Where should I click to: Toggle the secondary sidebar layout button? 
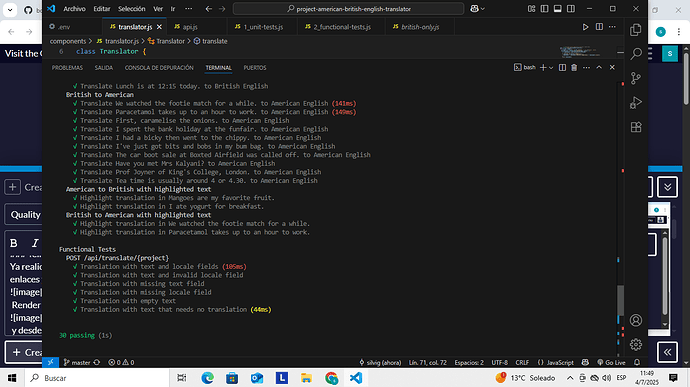coord(571,9)
